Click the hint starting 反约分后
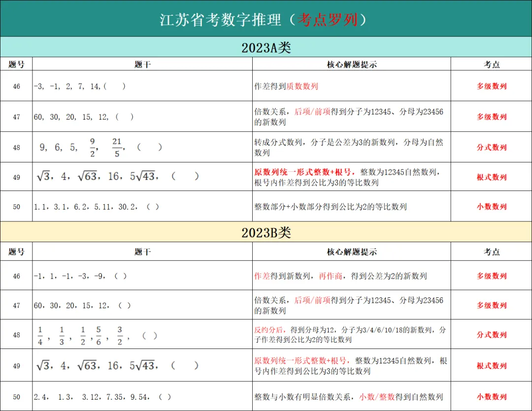The width and height of the screenshot is (532, 411). pos(350,335)
